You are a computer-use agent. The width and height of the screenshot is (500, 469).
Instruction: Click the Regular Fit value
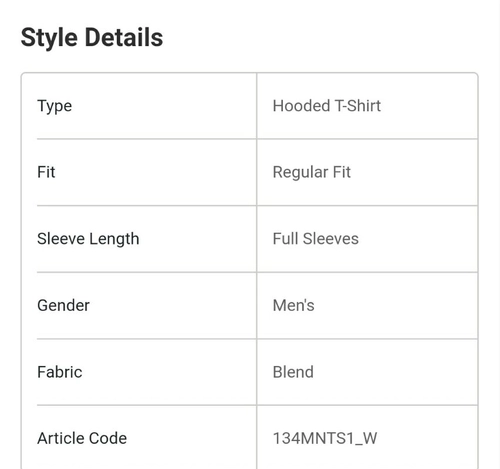tap(312, 173)
